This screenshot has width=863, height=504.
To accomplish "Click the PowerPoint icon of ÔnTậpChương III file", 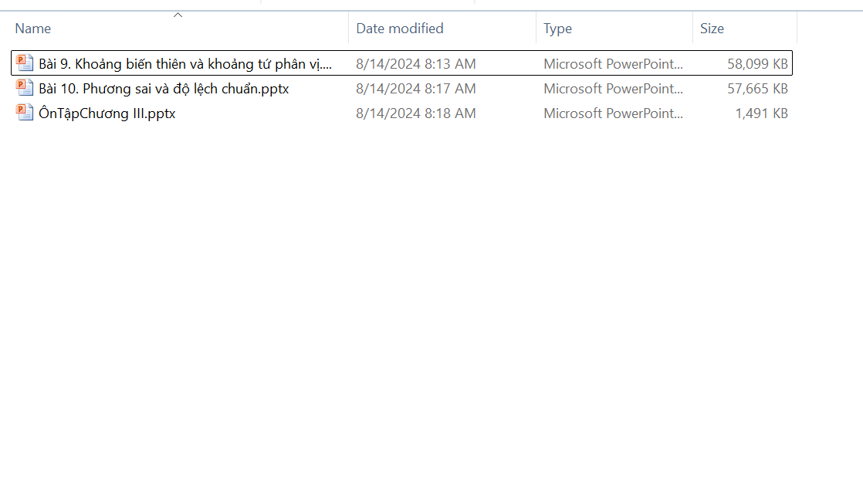I will tap(25, 113).
